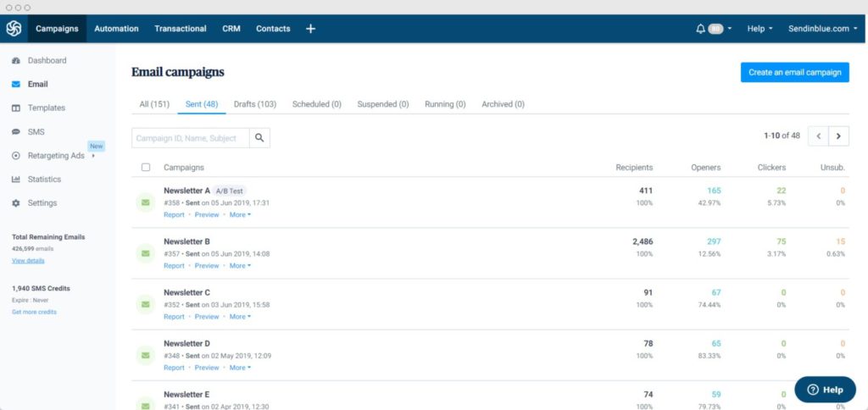868x410 pixels.
Task: Switch to the Drafts (103) tab
Action: coord(255,104)
